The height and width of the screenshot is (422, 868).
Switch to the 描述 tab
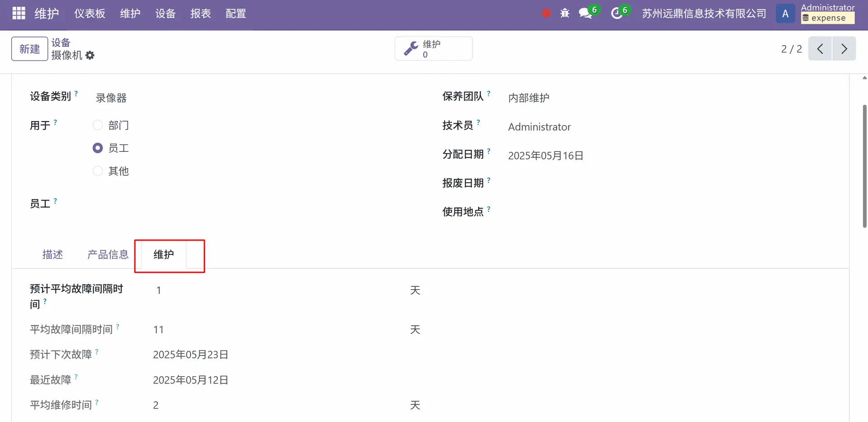(x=52, y=255)
